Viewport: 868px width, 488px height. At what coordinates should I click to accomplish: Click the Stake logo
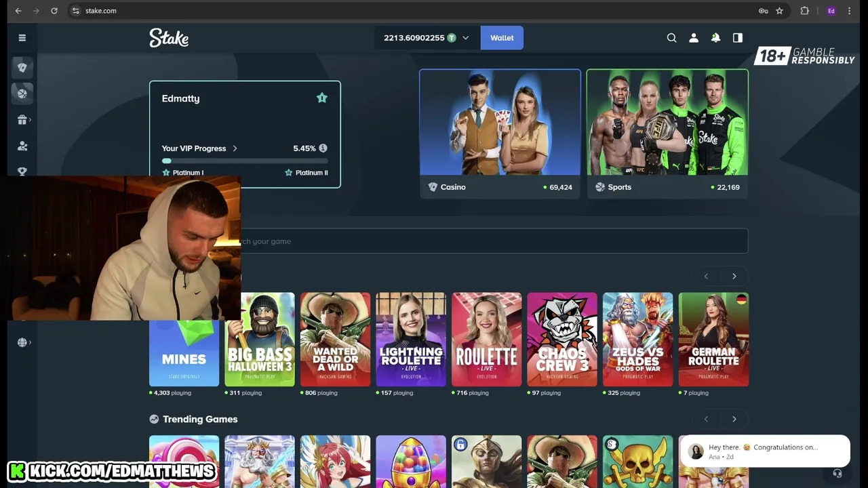tap(169, 38)
